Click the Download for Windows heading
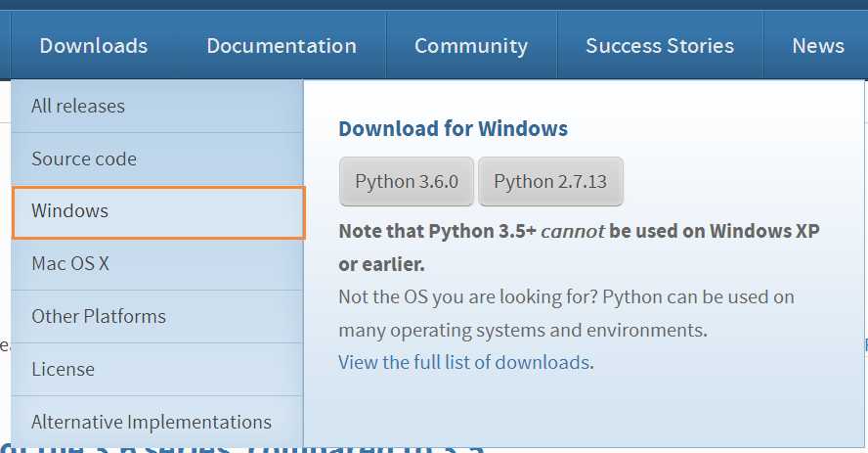This screenshot has height=453, width=868. point(453,128)
